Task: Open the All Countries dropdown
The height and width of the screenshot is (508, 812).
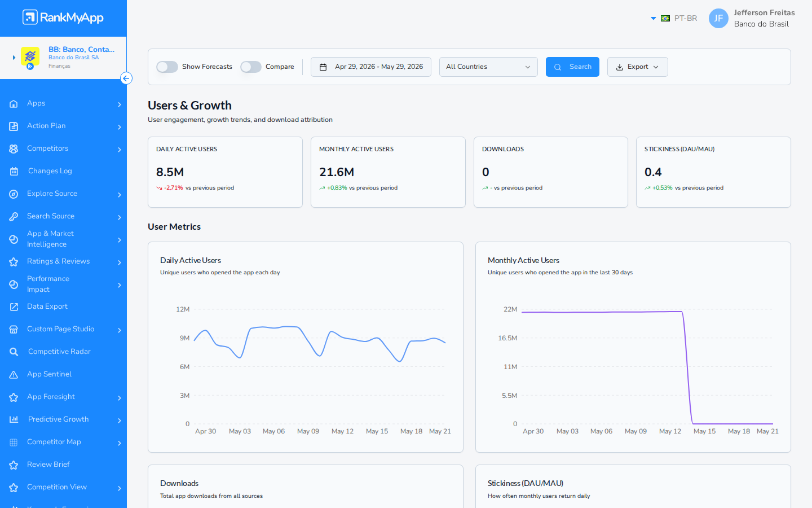Action: click(488, 67)
